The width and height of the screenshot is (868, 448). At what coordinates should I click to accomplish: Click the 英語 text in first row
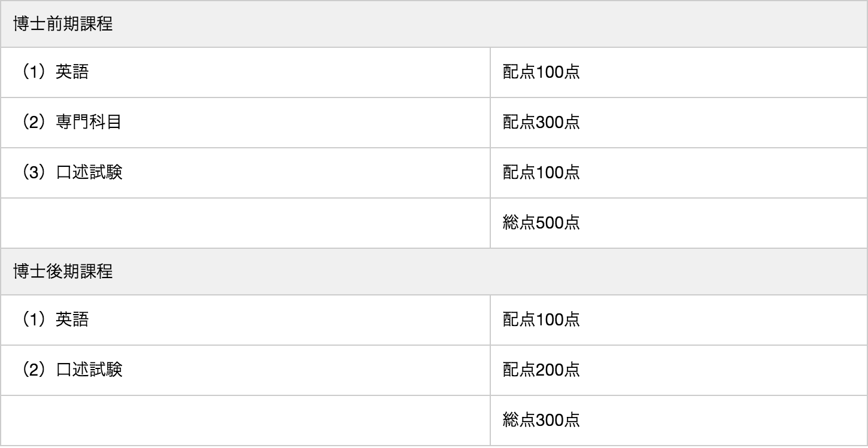coord(72,72)
